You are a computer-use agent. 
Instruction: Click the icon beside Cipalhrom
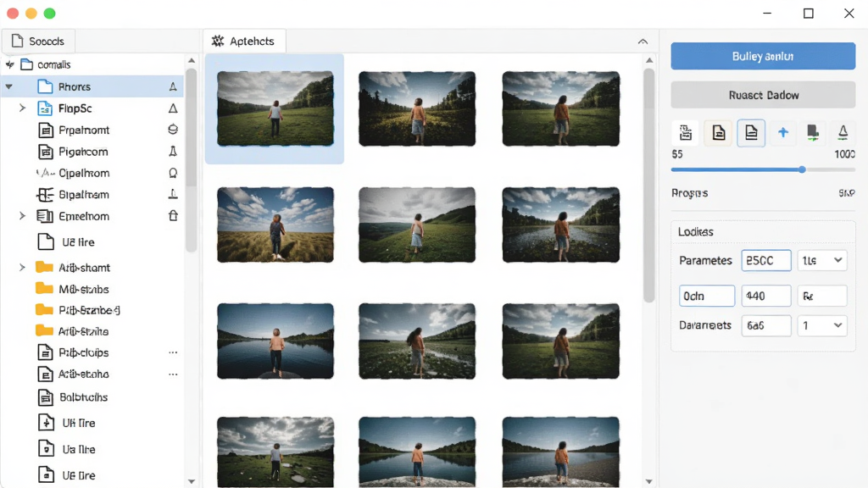173,173
